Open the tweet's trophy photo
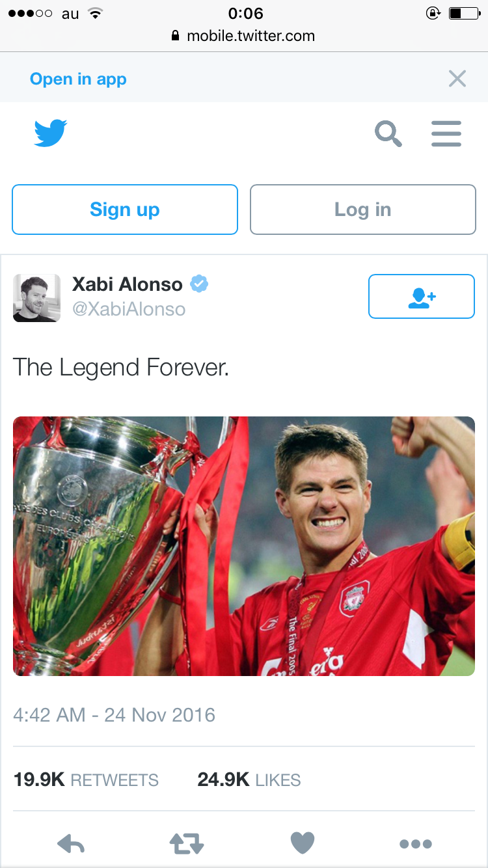This screenshot has width=488, height=868. (244, 546)
